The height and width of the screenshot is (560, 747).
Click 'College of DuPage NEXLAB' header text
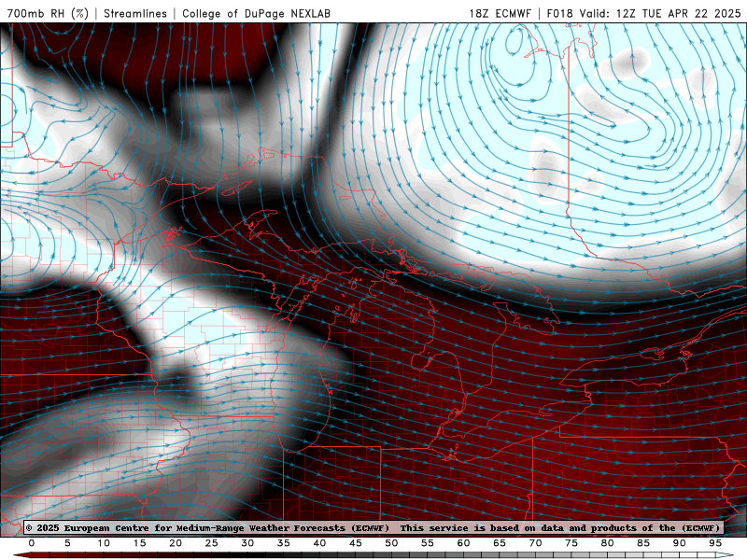click(x=256, y=13)
